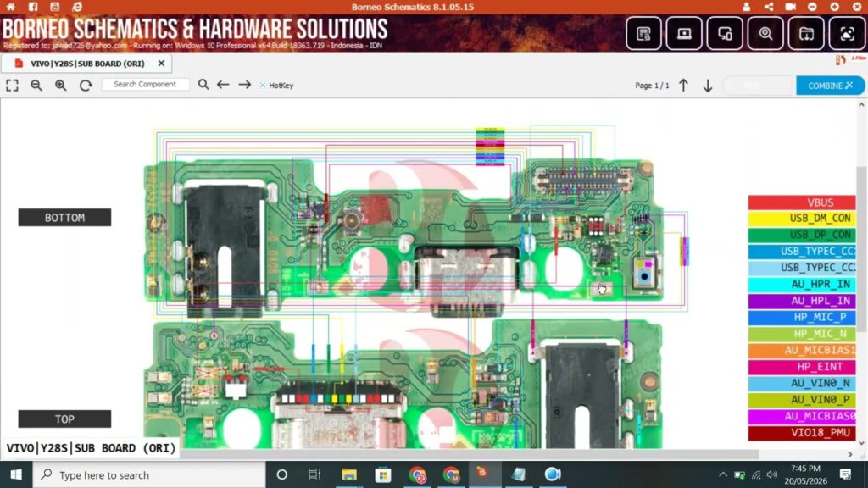The image size is (868, 488).
Task: Click the blank field left of COMBINE
Action: click(x=759, y=86)
